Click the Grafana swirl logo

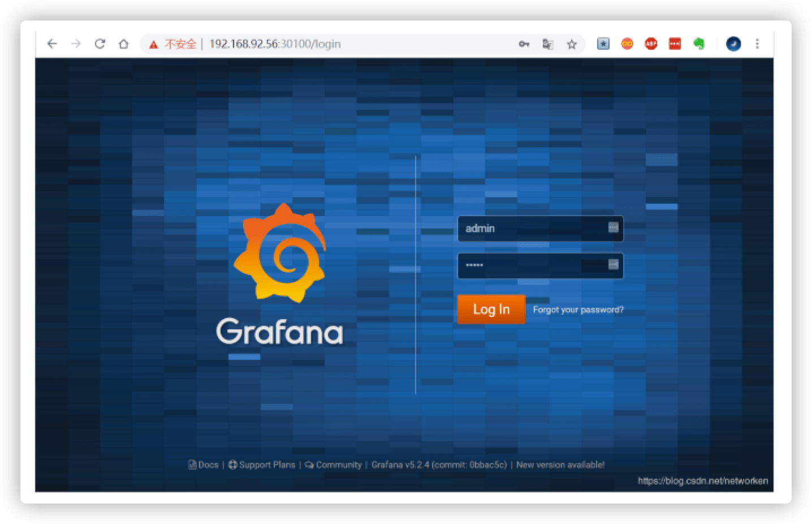(x=280, y=252)
